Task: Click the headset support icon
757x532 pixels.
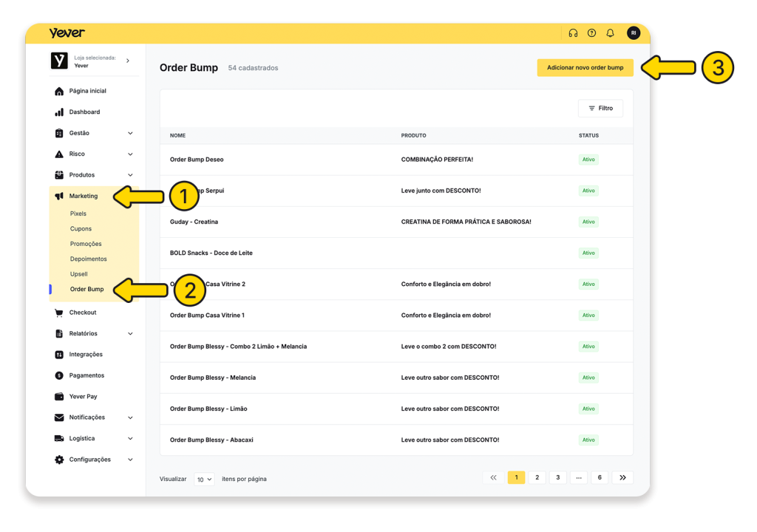Action: 573,33
